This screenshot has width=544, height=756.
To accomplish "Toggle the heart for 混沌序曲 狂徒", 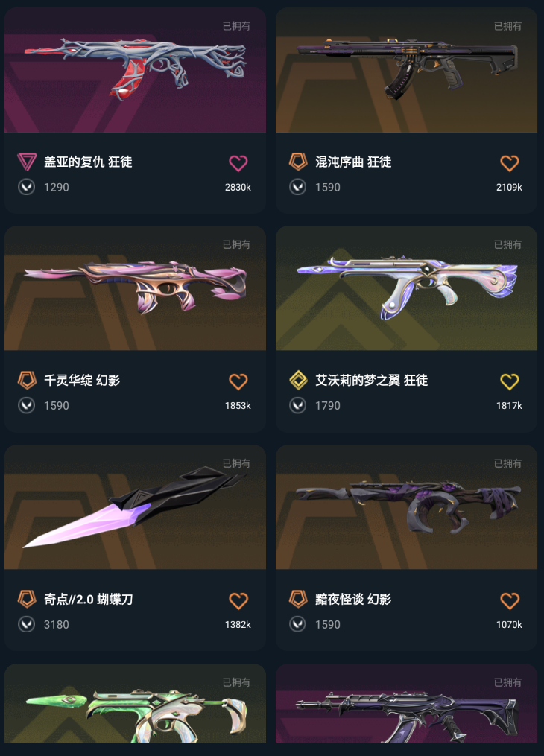I will pyautogui.click(x=509, y=163).
